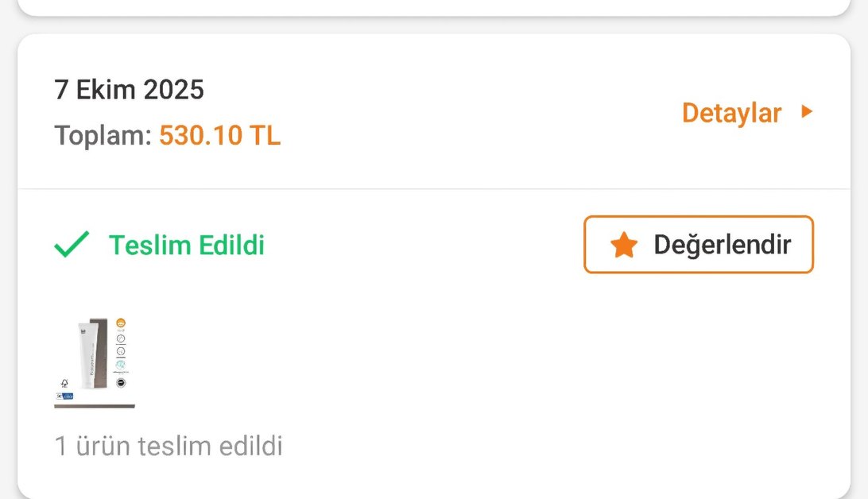Click the green checkmark next to Teslim Edildi
The width and height of the screenshot is (868, 499).
pos(72,243)
